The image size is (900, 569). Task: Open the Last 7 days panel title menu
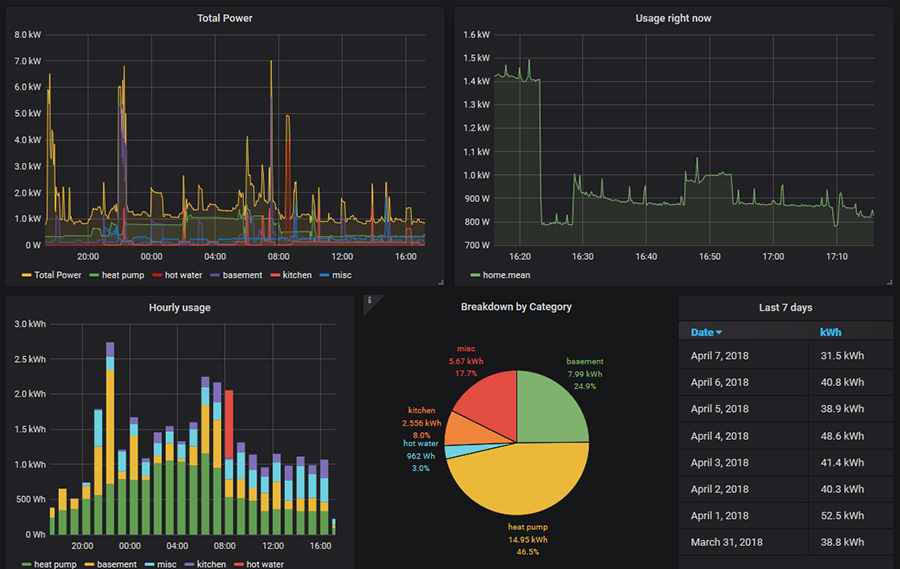[x=787, y=307]
